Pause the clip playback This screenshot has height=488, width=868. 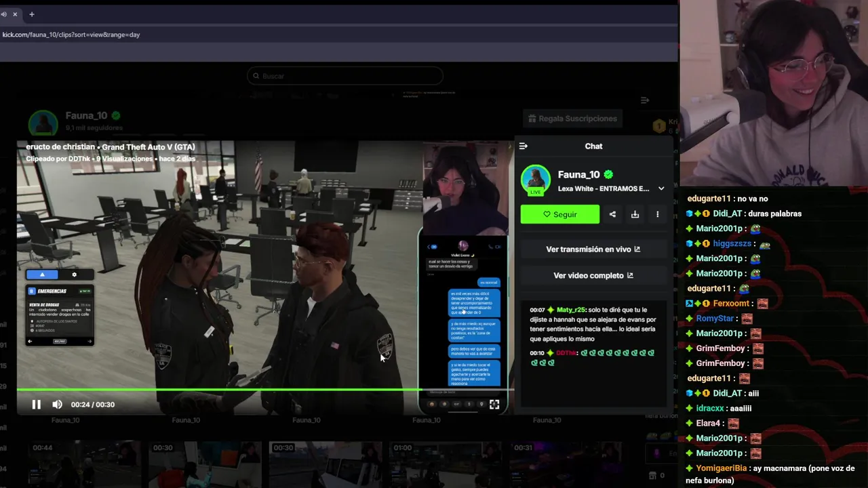pos(37,405)
